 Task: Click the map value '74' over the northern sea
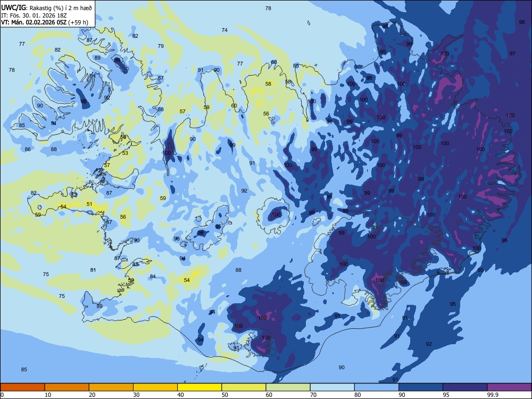pyautogui.click(x=225, y=30)
